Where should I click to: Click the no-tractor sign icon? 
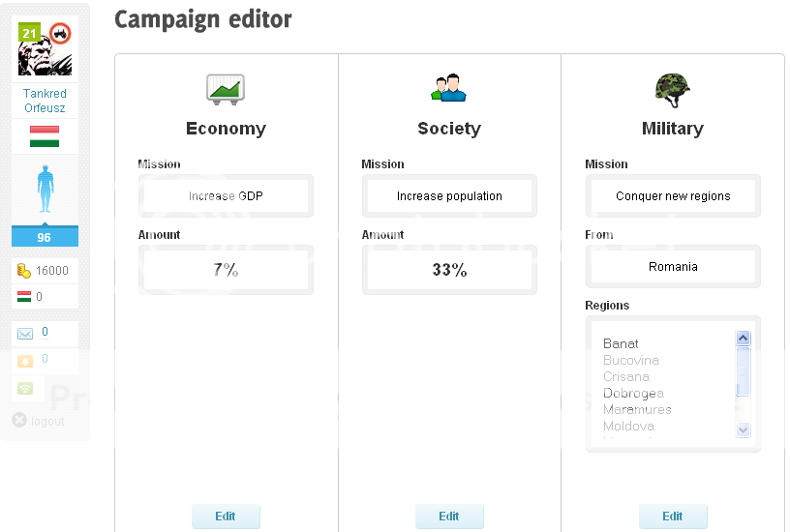coord(60,34)
